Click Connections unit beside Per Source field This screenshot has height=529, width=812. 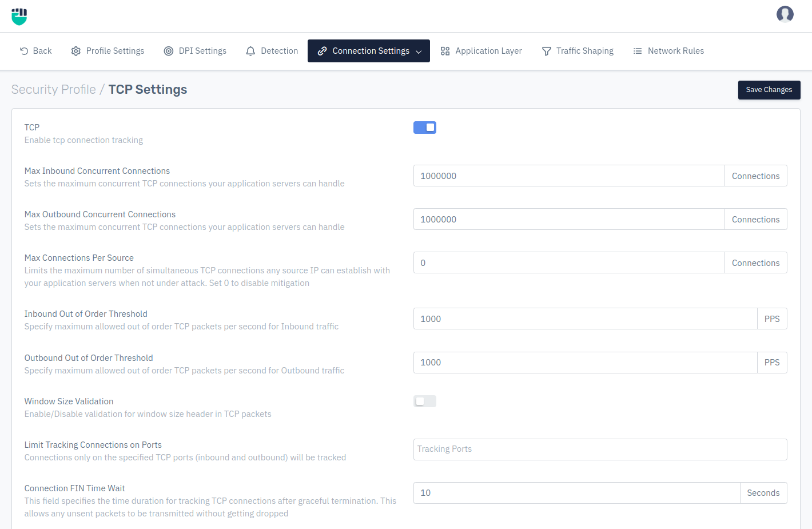[x=755, y=262]
